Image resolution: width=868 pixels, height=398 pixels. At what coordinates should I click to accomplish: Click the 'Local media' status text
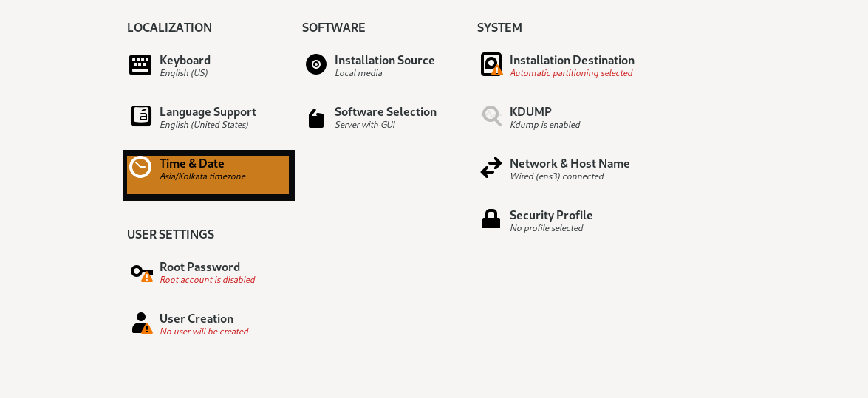(x=359, y=73)
